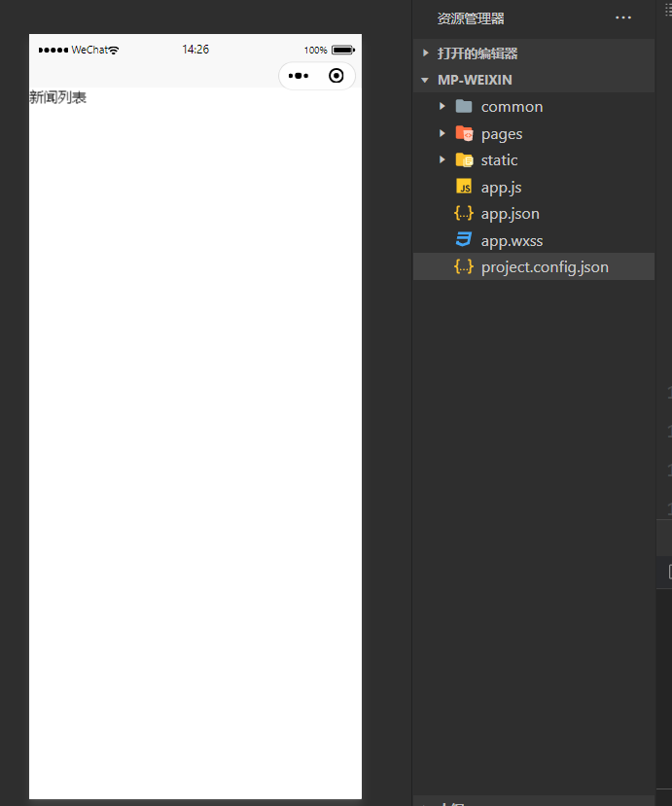Image resolution: width=672 pixels, height=806 pixels.
Task: Expand the common folder arrow
Action: click(442, 106)
